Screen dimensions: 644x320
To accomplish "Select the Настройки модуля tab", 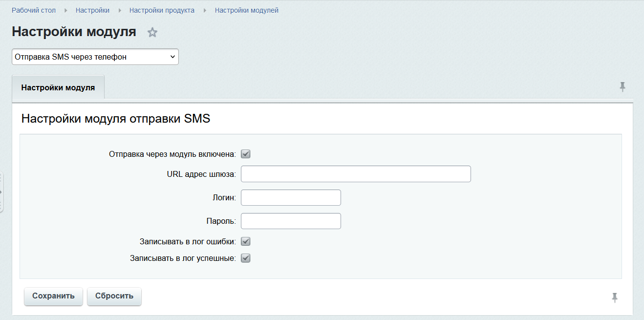I will pyautogui.click(x=58, y=88).
